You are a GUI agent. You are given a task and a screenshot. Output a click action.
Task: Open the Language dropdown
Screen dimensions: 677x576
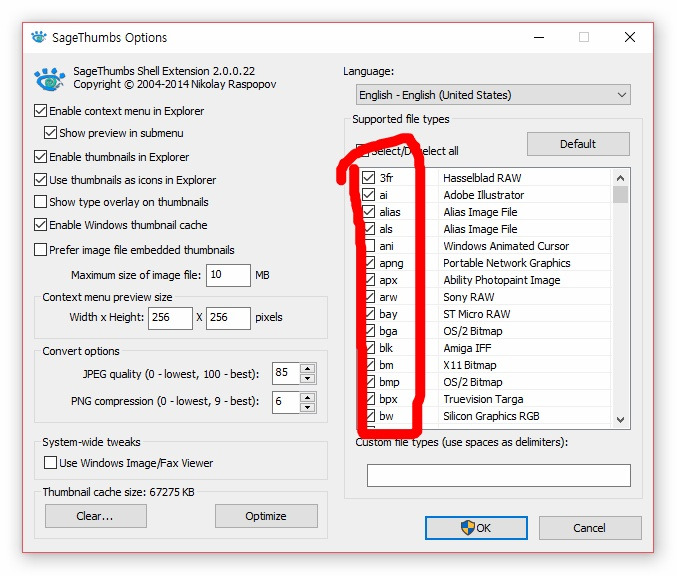[x=493, y=95]
